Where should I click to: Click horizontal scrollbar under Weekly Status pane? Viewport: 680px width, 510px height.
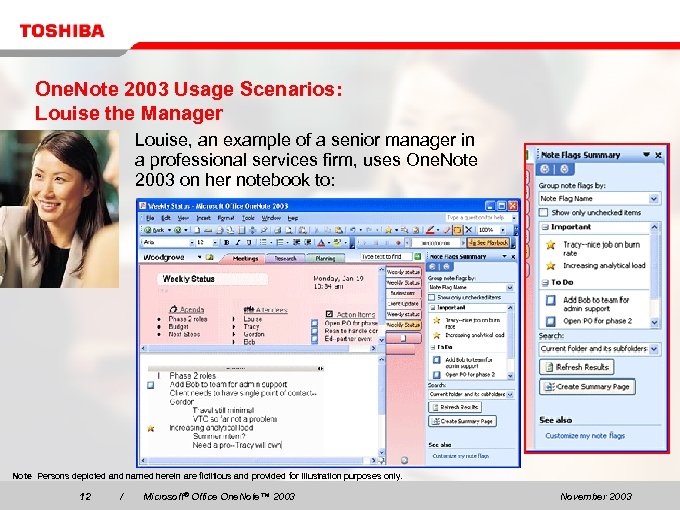pyautogui.click(x=259, y=348)
